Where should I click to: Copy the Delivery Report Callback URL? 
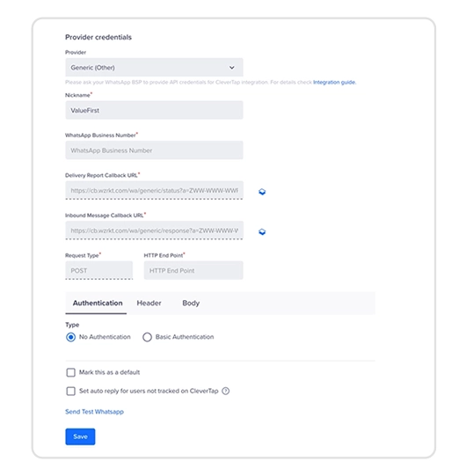point(262,192)
